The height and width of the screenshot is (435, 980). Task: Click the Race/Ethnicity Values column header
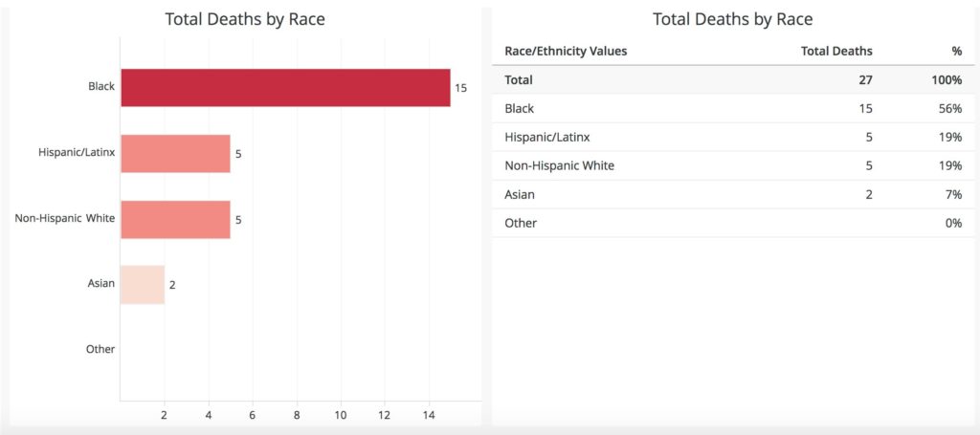tap(566, 51)
